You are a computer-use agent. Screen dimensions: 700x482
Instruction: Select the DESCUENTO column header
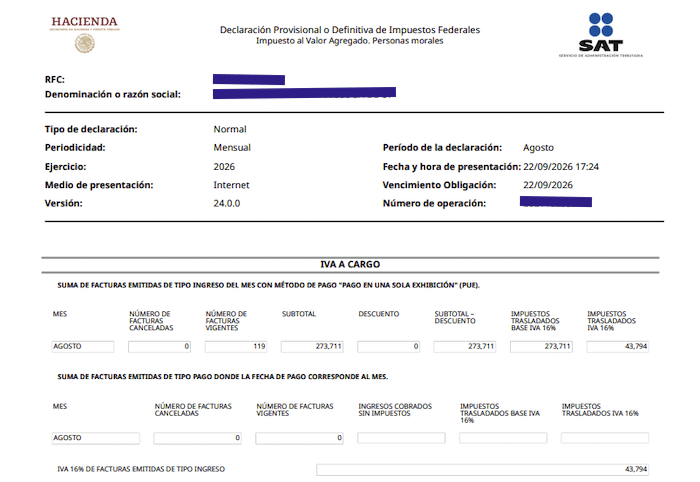point(379,314)
